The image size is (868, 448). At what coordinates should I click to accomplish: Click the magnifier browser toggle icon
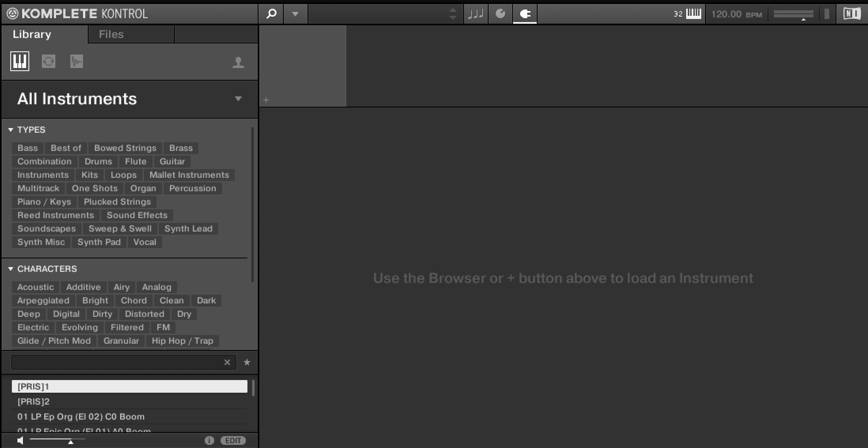coord(271,14)
